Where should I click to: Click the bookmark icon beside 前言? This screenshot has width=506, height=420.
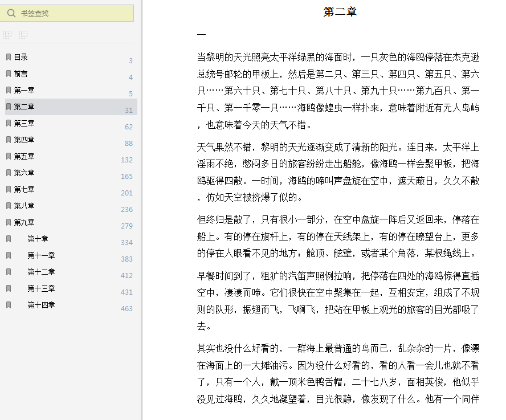[x=9, y=74]
